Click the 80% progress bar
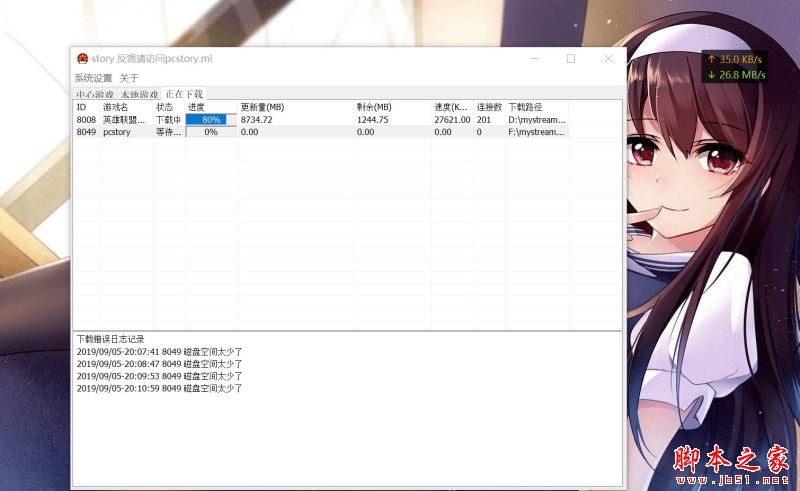The width and height of the screenshot is (800, 491). (211, 119)
